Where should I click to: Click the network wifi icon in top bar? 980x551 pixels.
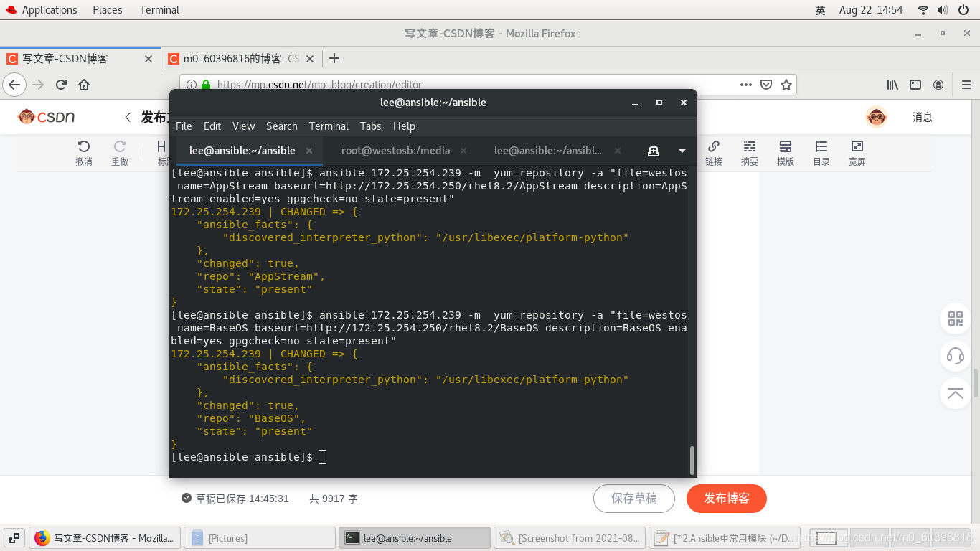coord(923,10)
